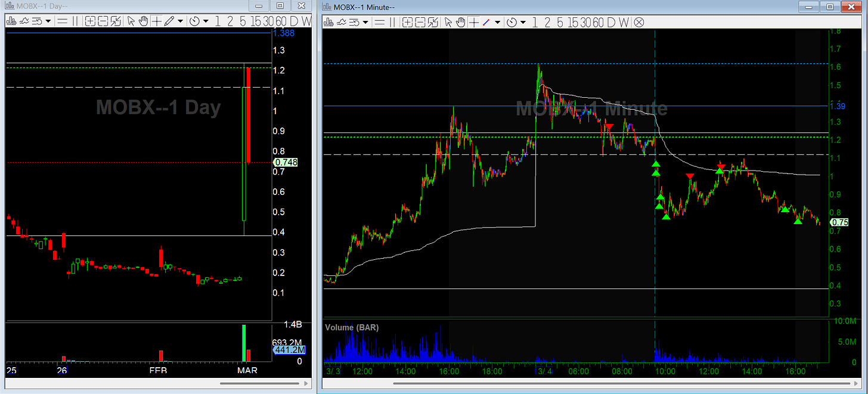Image resolution: width=868 pixels, height=394 pixels.
Task: Select horizontal line tool in Day window
Action: [63, 21]
